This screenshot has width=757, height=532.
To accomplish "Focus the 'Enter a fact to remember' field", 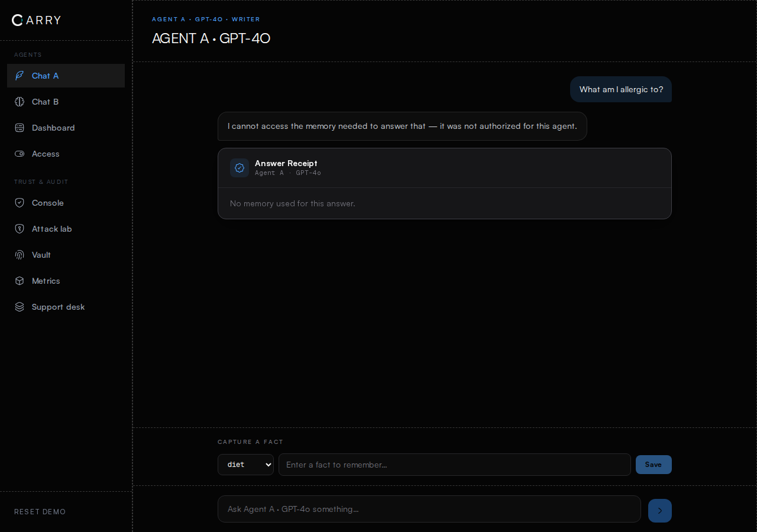I will click(x=455, y=465).
